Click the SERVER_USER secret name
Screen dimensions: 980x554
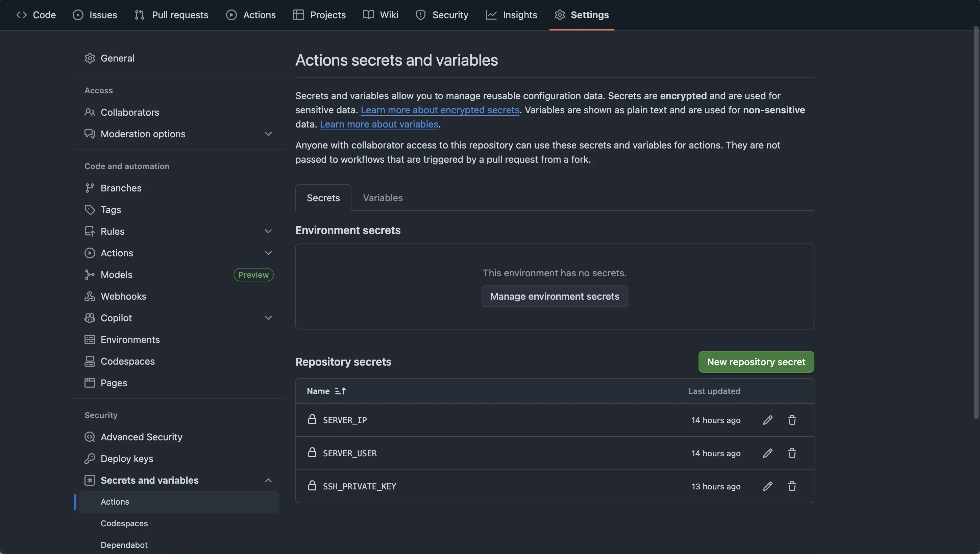tap(350, 454)
